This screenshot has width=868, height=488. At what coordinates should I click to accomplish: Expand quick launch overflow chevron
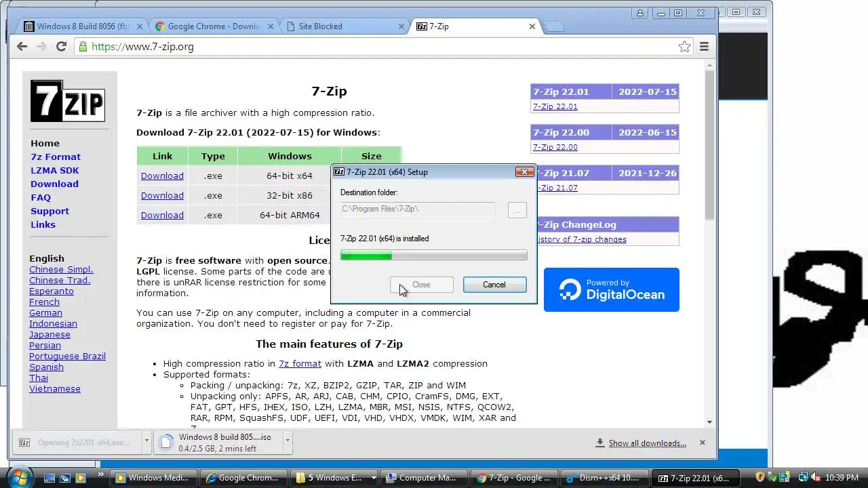pyautogui.click(x=102, y=474)
